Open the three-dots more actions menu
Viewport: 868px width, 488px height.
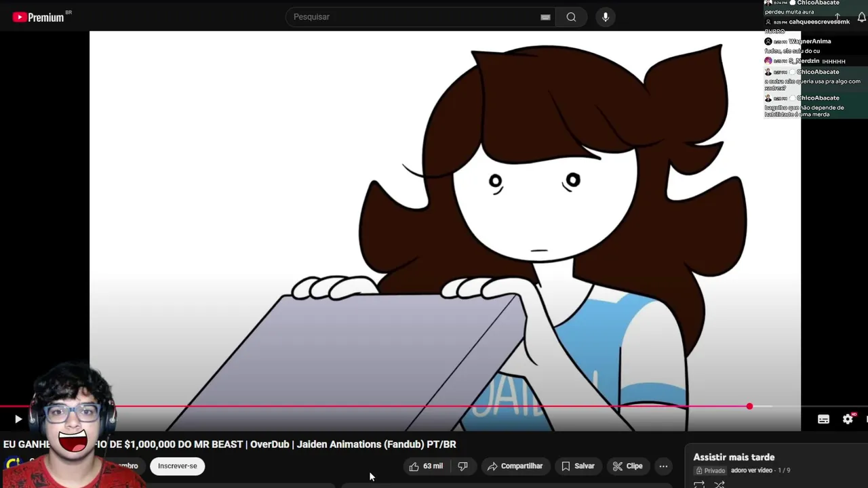point(663,466)
